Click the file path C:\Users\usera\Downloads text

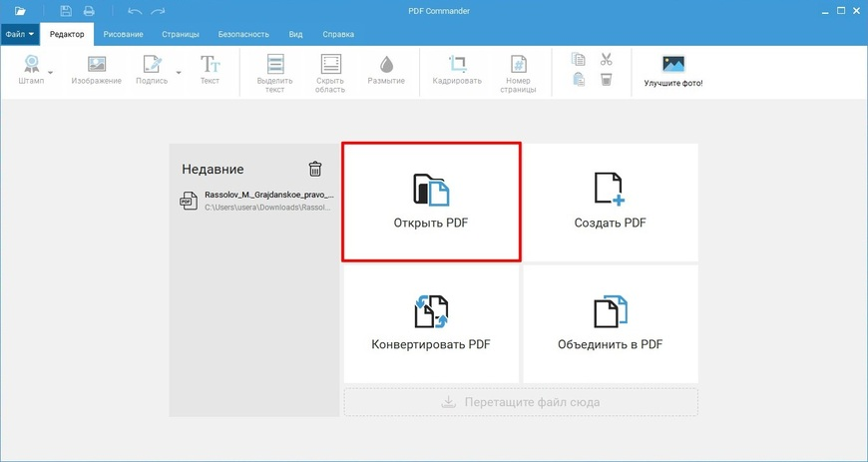click(x=268, y=208)
